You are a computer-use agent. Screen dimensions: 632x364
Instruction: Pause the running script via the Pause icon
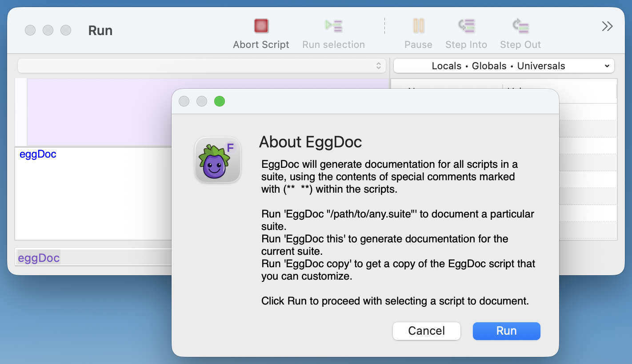(x=418, y=26)
